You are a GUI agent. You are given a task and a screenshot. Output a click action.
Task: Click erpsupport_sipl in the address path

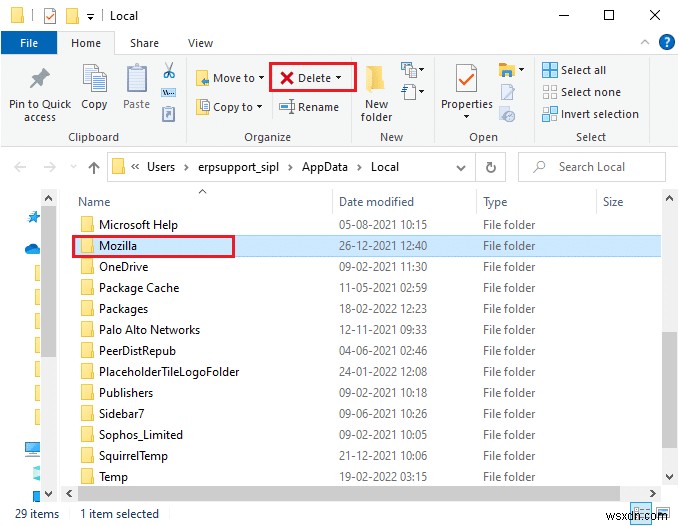point(238,167)
